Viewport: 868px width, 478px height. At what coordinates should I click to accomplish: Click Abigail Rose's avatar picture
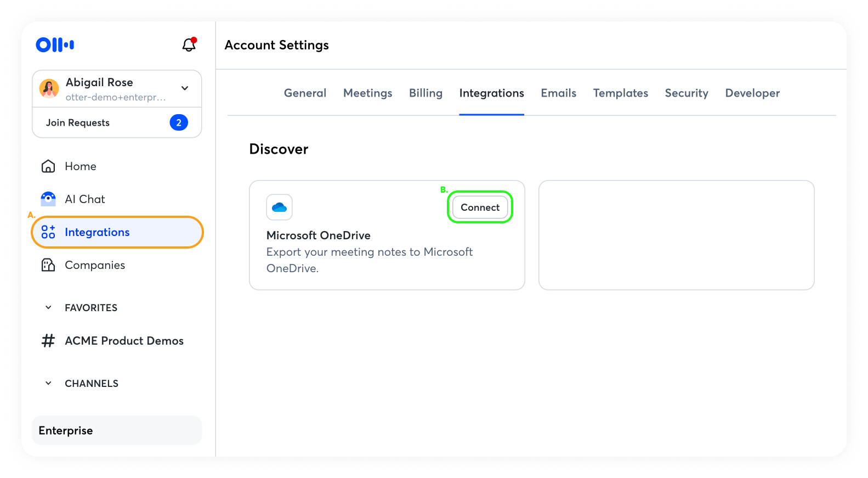tap(49, 88)
